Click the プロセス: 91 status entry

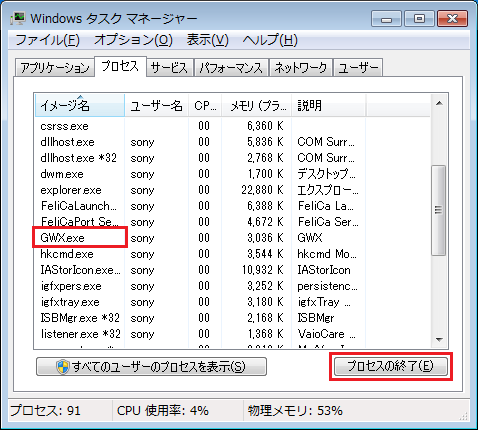click(46, 411)
